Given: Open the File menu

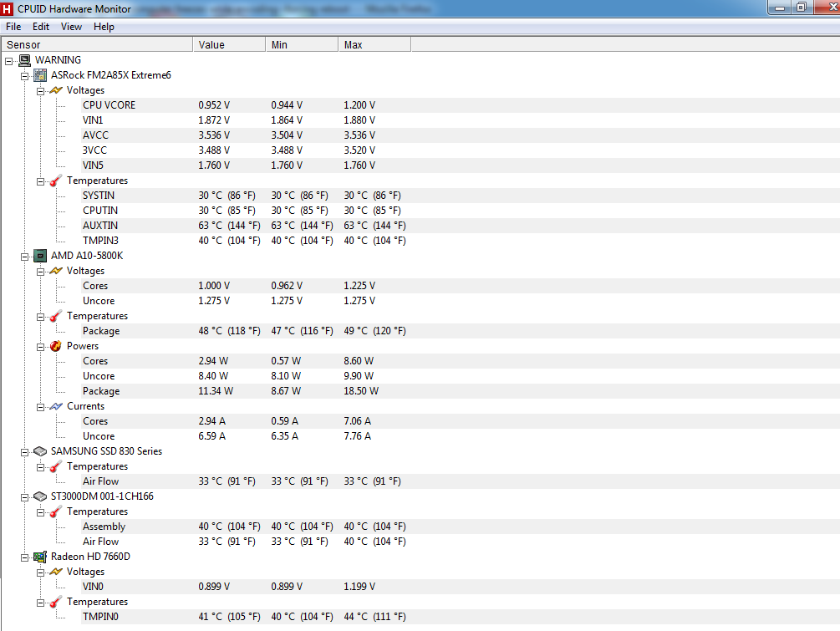Looking at the screenshot, I should click(13, 26).
